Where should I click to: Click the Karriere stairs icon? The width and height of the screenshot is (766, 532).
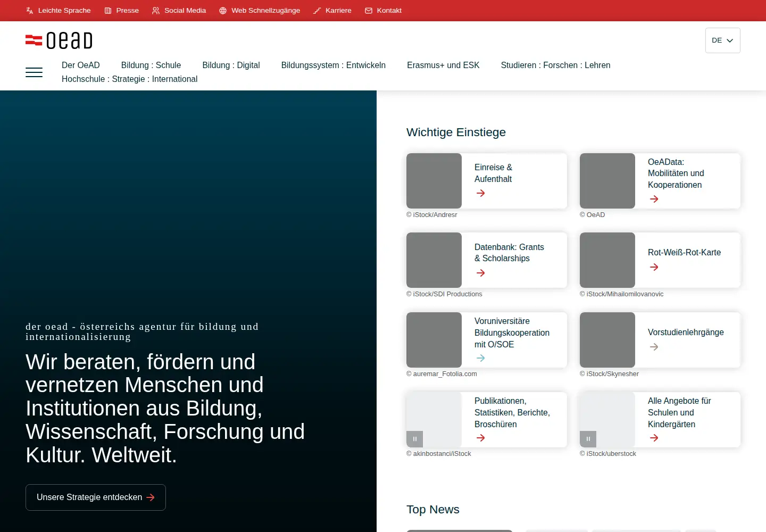tap(317, 11)
